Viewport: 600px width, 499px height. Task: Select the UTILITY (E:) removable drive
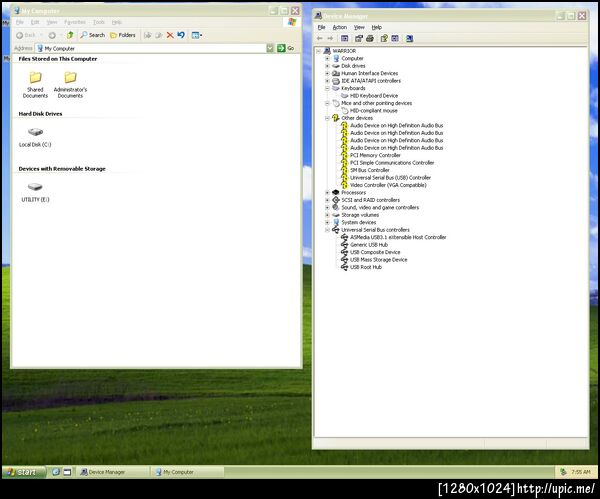pyautogui.click(x=35, y=192)
